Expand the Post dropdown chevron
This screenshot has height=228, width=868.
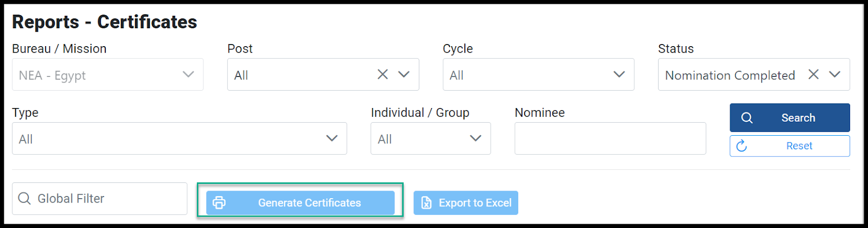point(404,74)
